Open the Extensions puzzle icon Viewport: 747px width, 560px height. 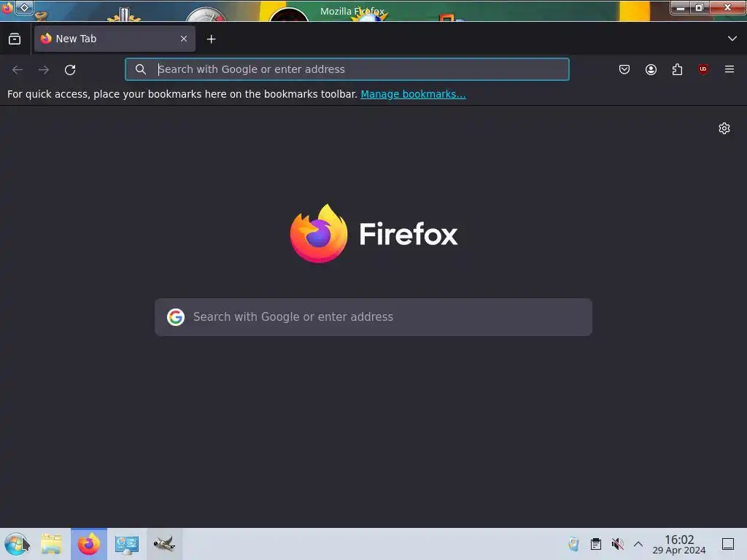coord(677,69)
